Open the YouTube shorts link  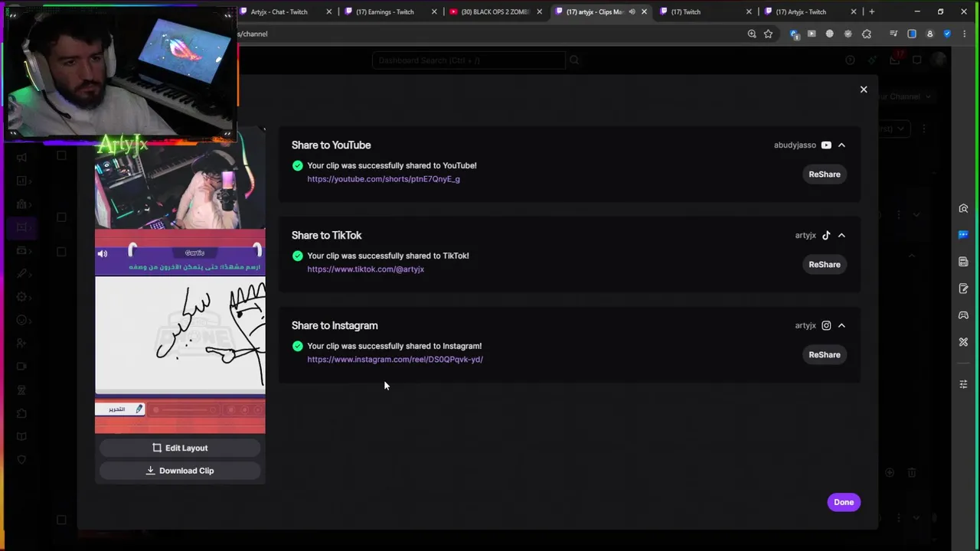click(x=384, y=179)
